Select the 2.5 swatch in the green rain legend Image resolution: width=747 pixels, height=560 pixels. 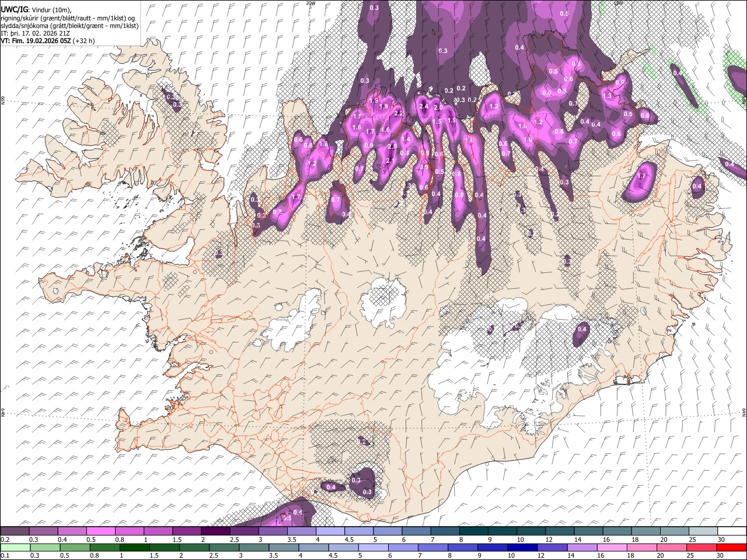pyautogui.click(x=224, y=547)
